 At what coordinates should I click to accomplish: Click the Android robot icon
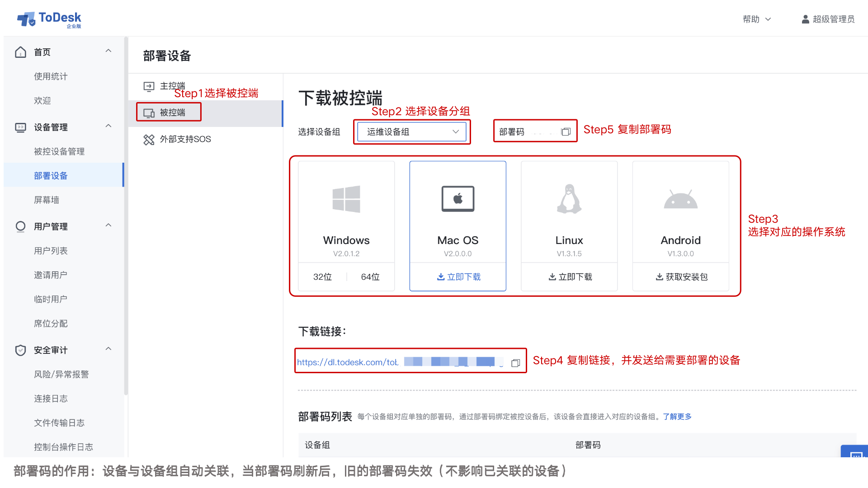tap(681, 199)
